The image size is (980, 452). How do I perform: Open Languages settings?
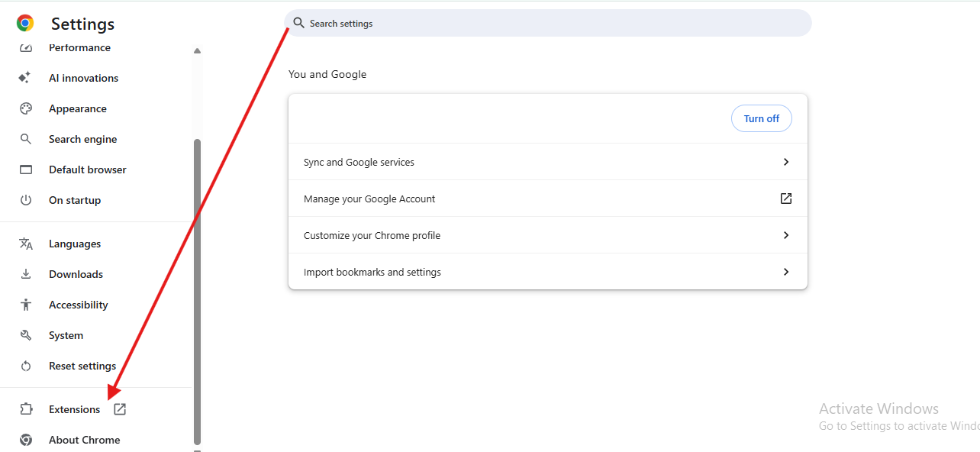click(x=75, y=244)
